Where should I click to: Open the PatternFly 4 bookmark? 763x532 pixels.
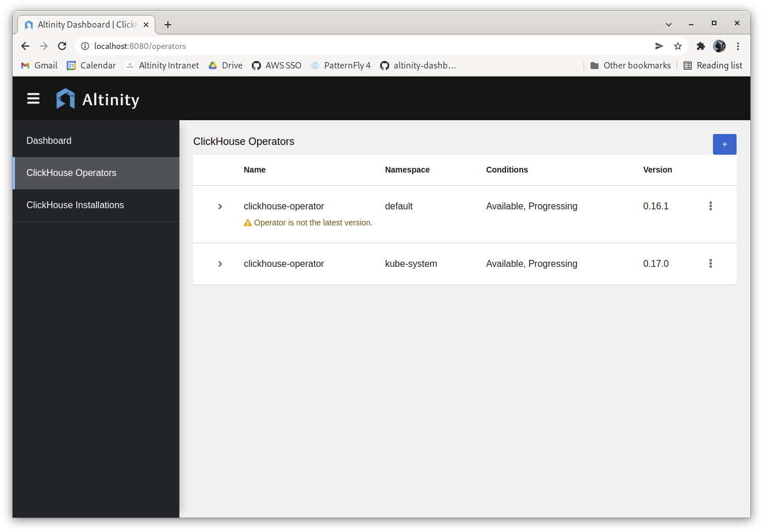[x=340, y=65]
